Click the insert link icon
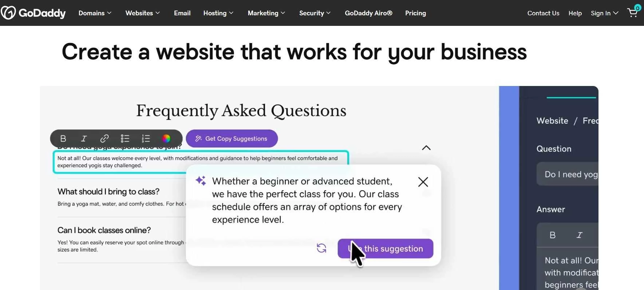The height and width of the screenshot is (290, 644). (x=104, y=138)
